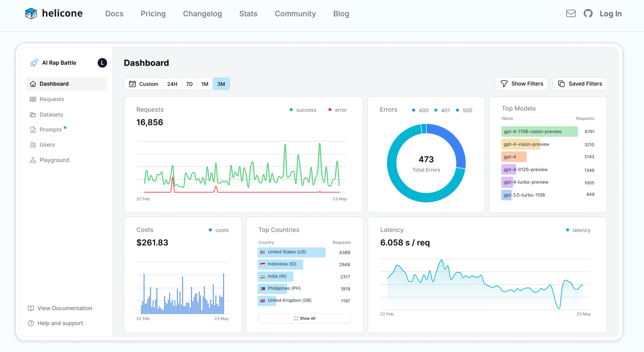The image size is (644, 352).
Task: Toggle the success series in Requests legend
Action: (303, 110)
